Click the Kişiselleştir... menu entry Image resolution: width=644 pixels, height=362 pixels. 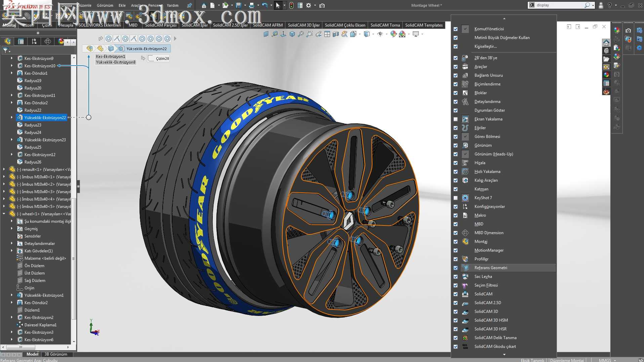(485, 46)
